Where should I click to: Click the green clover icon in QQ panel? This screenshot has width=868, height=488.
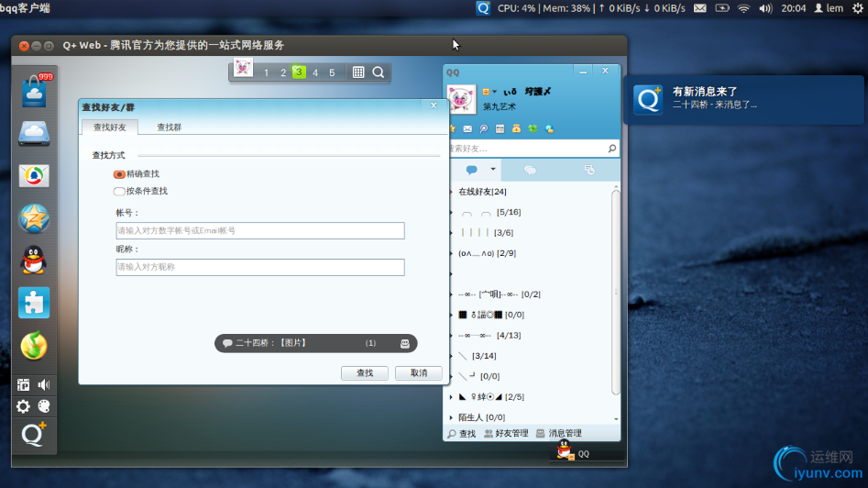click(x=533, y=128)
